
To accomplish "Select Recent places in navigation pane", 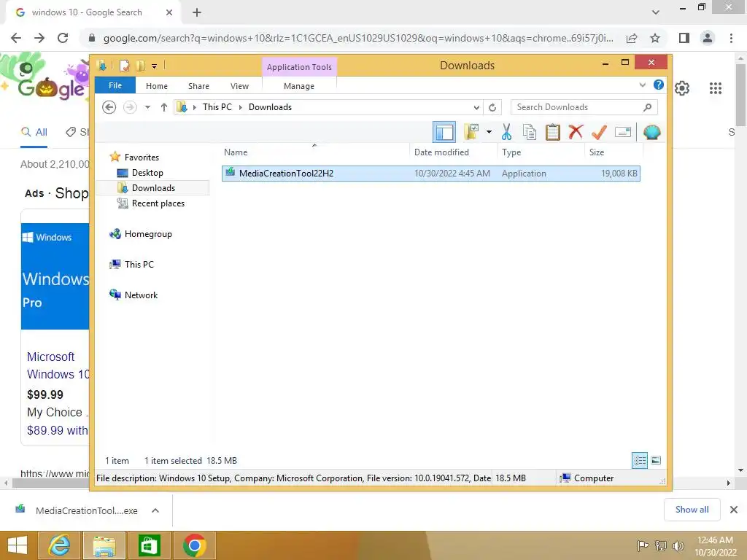I will point(158,203).
